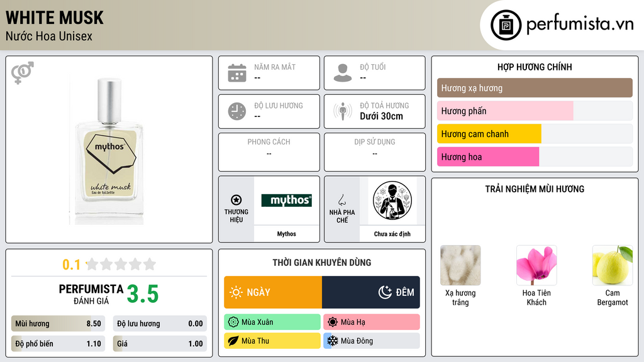Click the Nước Hoa Unisex subtitle
The width and height of the screenshot is (644, 362).
coord(49,36)
